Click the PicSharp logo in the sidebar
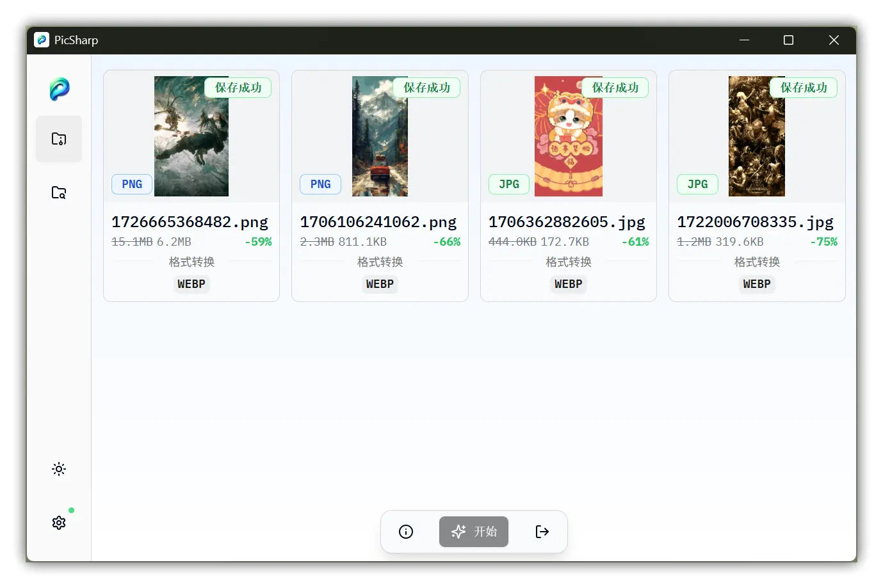Viewport: 883px width, 588px height. pos(59,89)
